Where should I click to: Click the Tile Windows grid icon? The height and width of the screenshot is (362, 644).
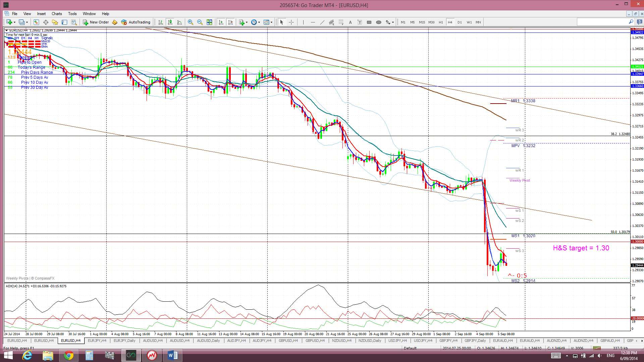click(x=209, y=22)
